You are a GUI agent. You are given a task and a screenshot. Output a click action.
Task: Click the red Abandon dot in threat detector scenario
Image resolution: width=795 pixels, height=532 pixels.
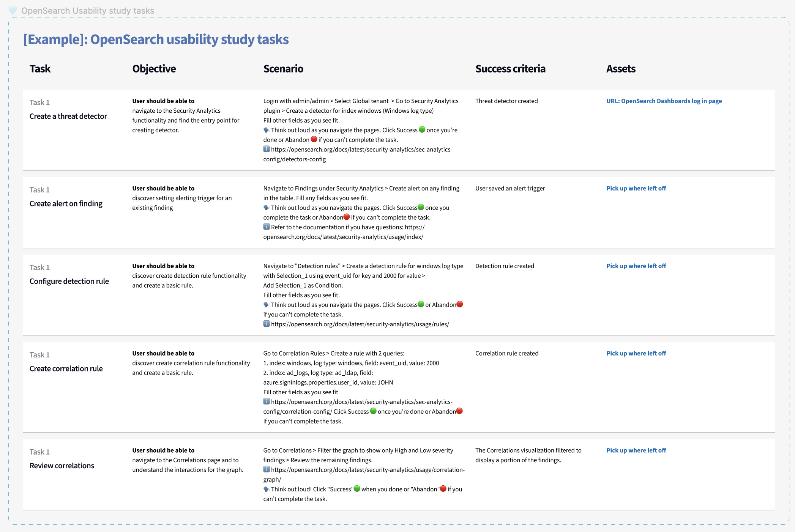coord(314,139)
